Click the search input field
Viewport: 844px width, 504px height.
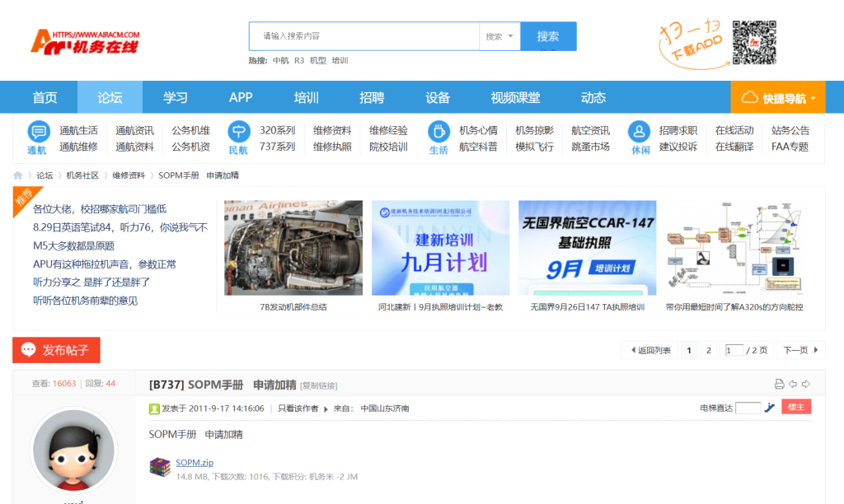pos(364,36)
